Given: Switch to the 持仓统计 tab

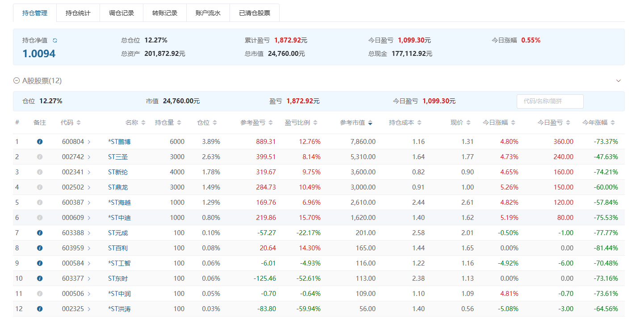Looking at the screenshot, I should click(x=78, y=13).
